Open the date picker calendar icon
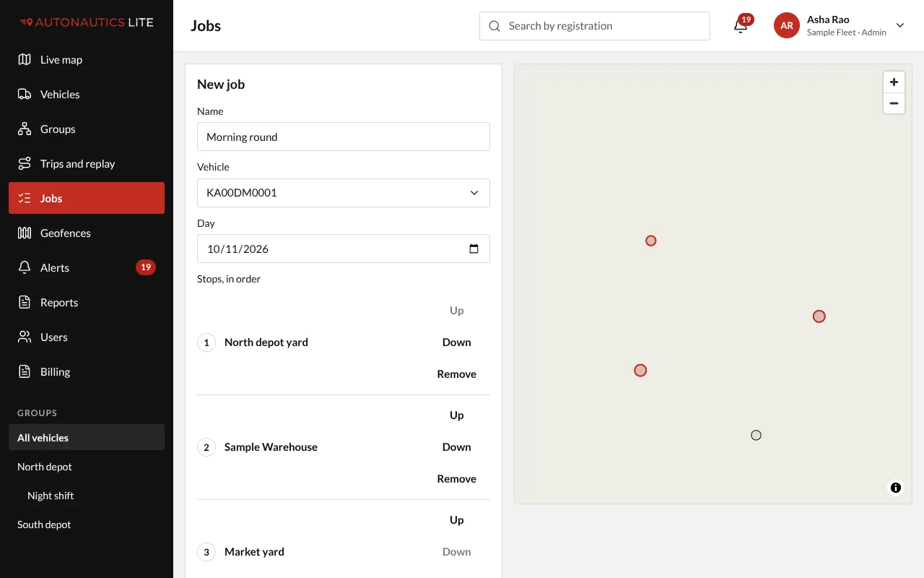This screenshot has height=578, width=924. pos(474,249)
